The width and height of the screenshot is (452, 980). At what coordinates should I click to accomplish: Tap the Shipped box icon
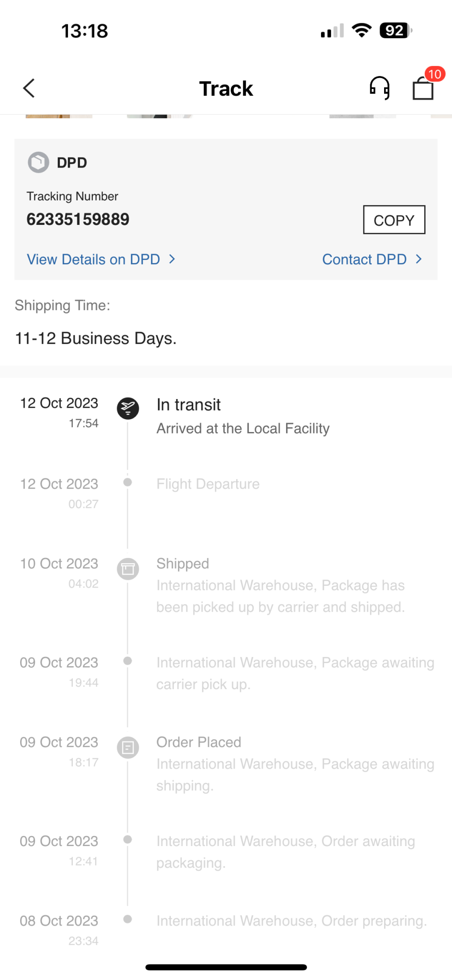128,569
